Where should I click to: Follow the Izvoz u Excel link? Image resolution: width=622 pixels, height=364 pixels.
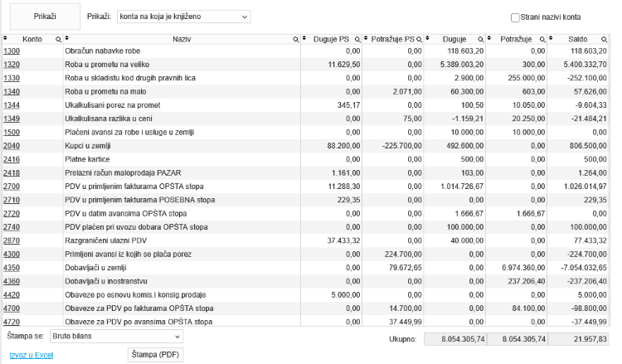[x=32, y=355]
